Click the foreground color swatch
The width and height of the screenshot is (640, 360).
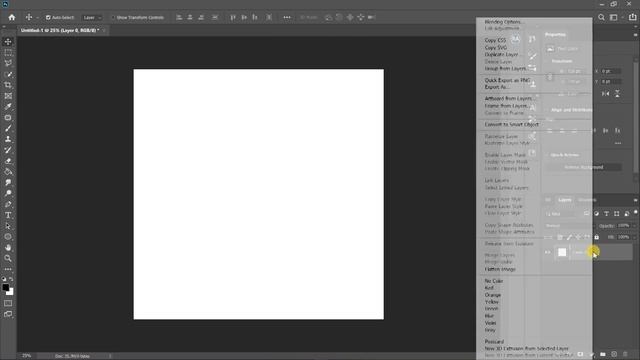6,287
